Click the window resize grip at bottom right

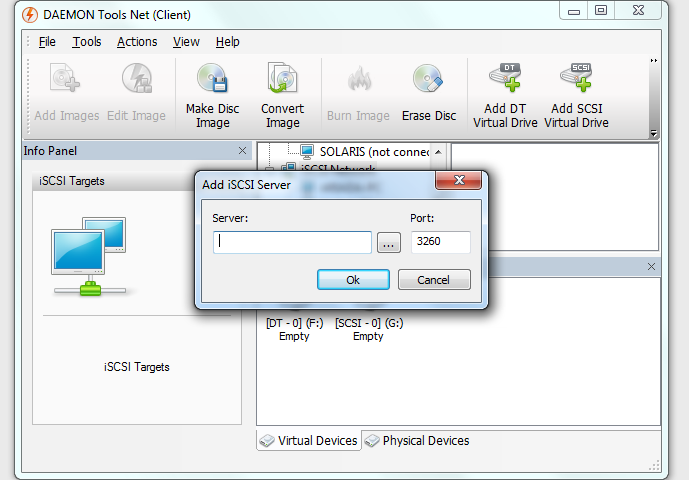(x=654, y=465)
